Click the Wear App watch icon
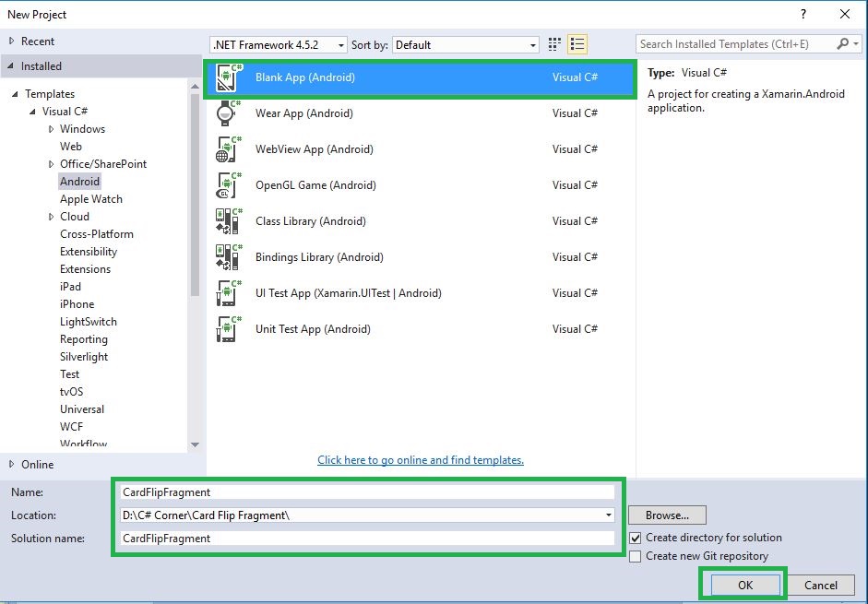The image size is (868, 604). (x=228, y=113)
